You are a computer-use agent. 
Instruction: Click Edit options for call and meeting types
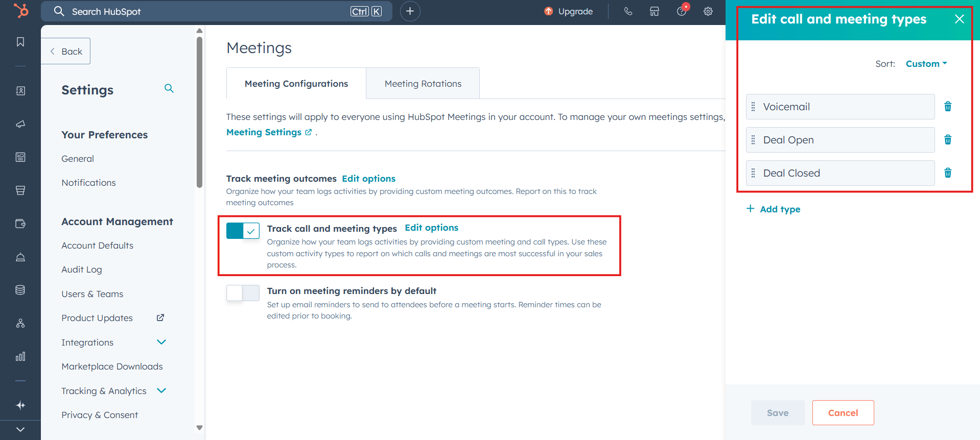coord(431,228)
